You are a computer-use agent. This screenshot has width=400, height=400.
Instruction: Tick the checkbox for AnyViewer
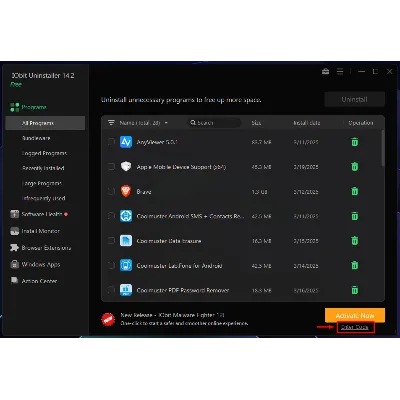(111, 142)
